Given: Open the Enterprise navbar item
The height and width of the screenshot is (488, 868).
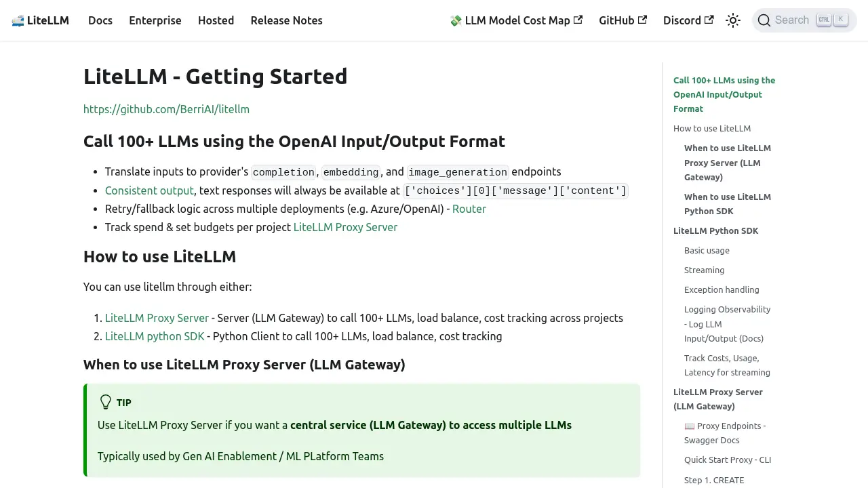Looking at the screenshot, I should 155,20.
